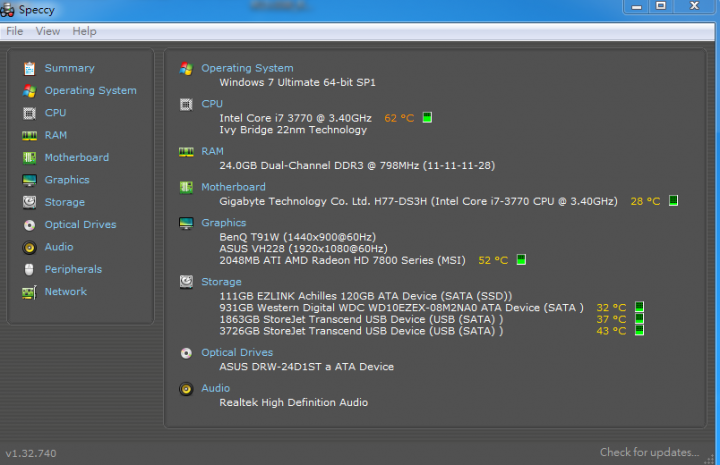Select Optical Drives in the sidebar

[80, 225]
